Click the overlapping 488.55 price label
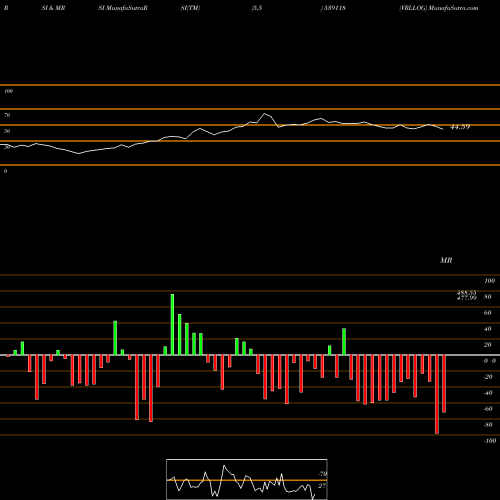500x500 pixels. (x=467, y=293)
